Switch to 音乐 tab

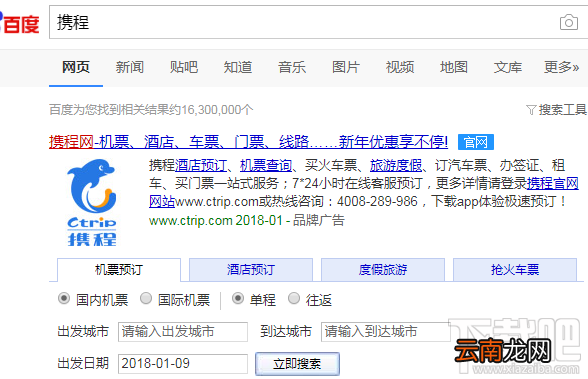click(x=292, y=67)
